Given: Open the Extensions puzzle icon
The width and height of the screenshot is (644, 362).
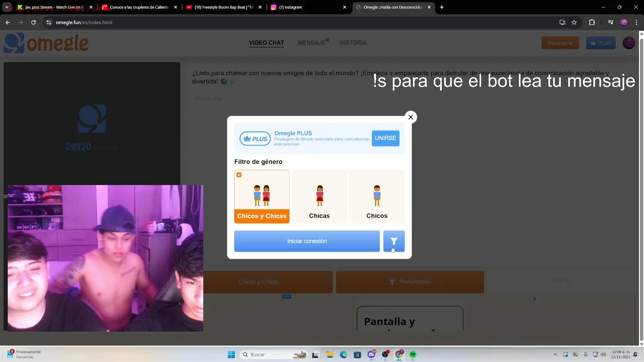Looking at the screenshot, I should [x=592, y=22].
